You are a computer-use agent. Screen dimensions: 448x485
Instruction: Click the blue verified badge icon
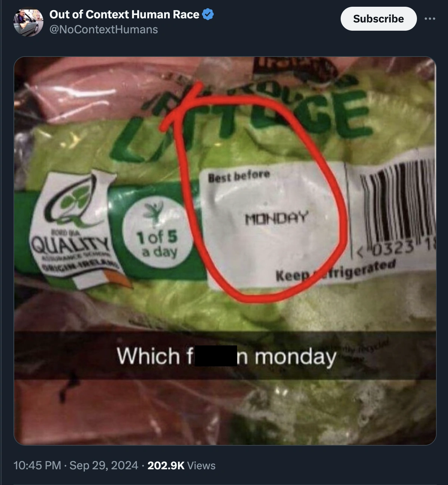click(x=208, y=15)
